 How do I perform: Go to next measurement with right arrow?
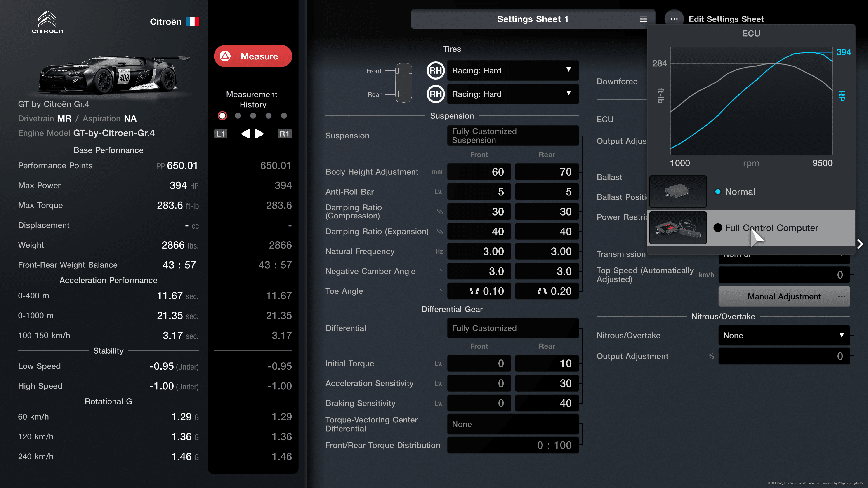coord(259,134)
